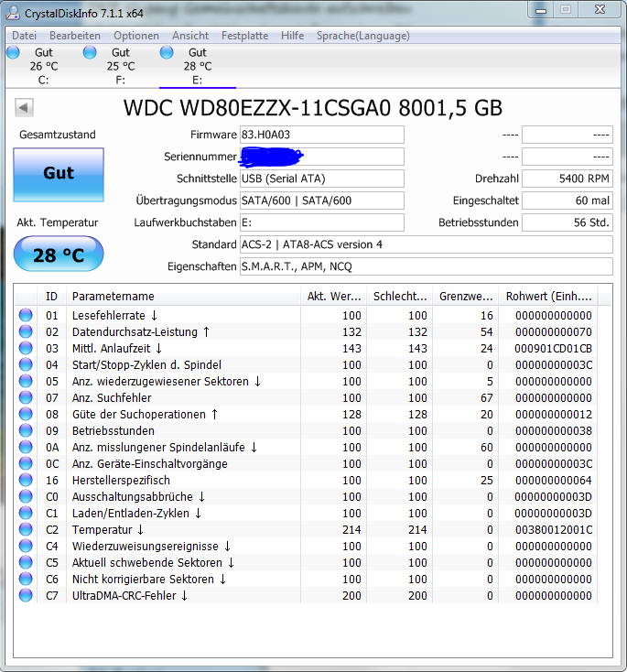Click status orb of UltraDMA-CRC-Fehler row

[x=26, y=595]
